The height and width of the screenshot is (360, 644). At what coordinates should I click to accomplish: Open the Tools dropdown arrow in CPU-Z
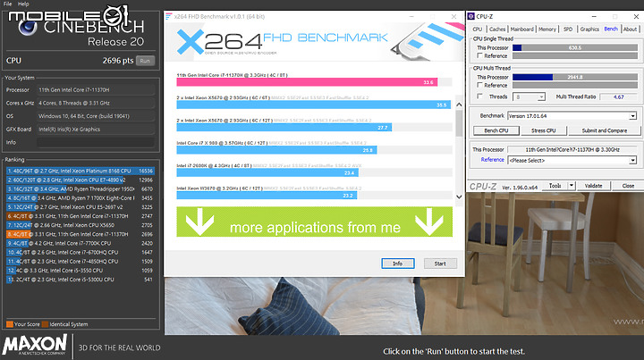572,186
